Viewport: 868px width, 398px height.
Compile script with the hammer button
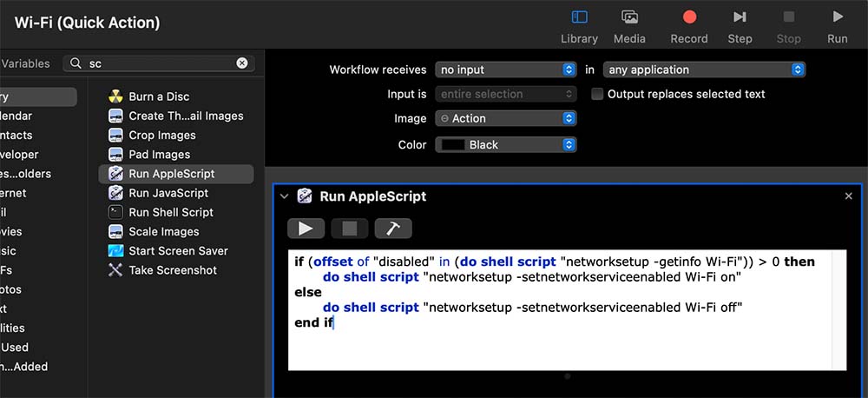tap(393, 229)
